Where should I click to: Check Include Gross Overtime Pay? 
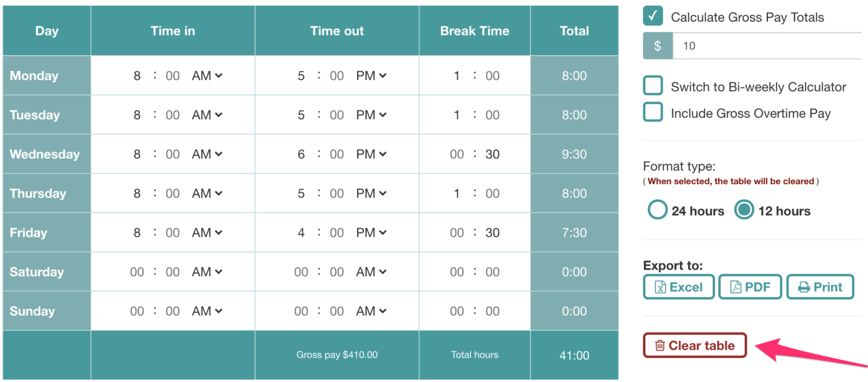653,112
